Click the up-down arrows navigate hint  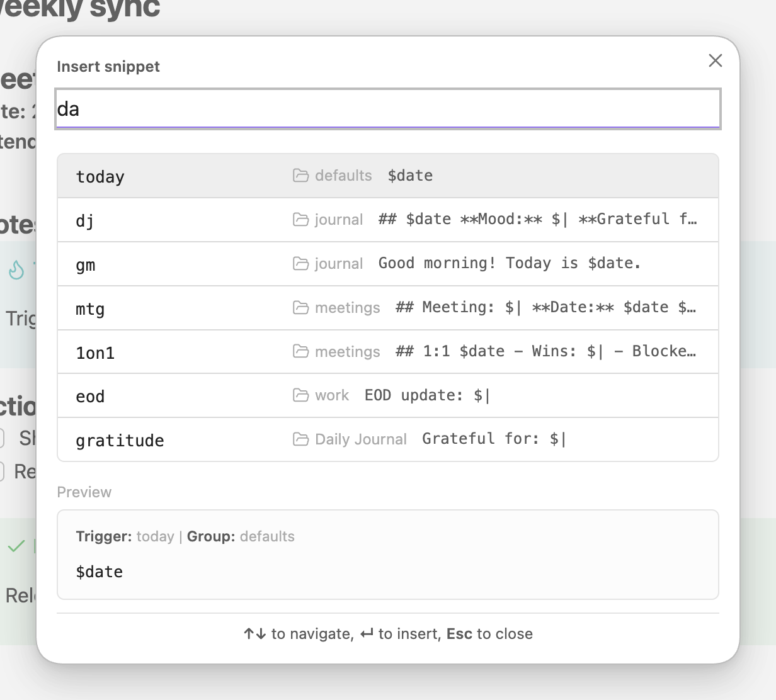pos(255,634)
